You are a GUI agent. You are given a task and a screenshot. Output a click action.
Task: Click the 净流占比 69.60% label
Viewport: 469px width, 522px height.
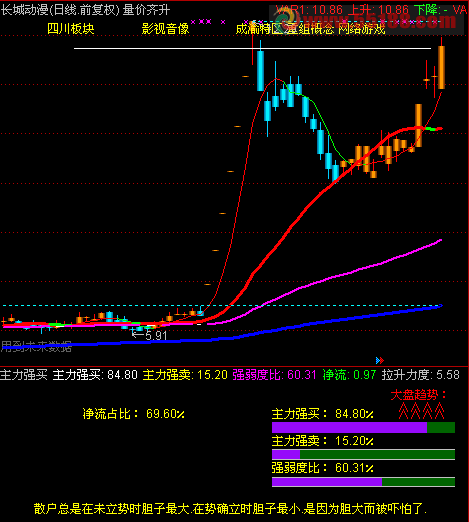134,414
